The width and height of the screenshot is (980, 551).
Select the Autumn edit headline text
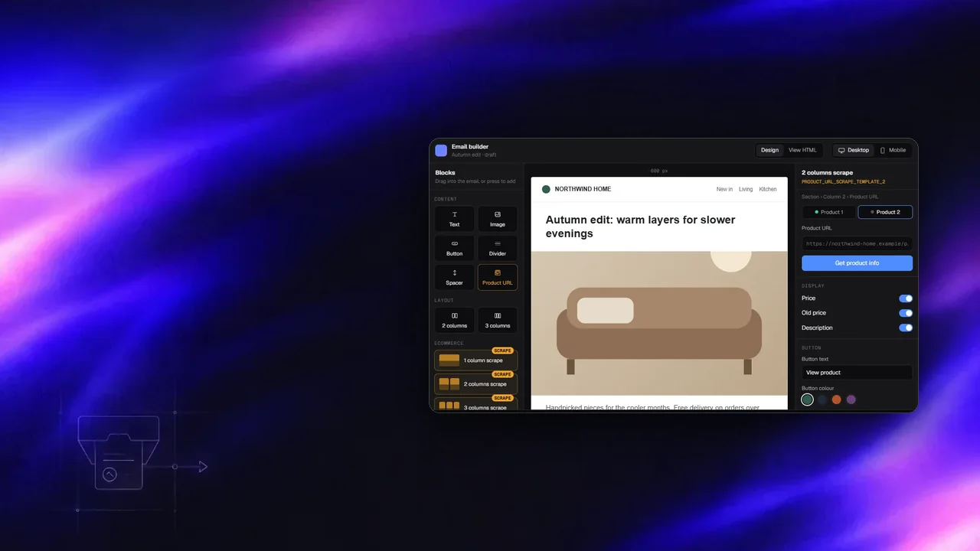pyautogui.click(x=640, y=227)
